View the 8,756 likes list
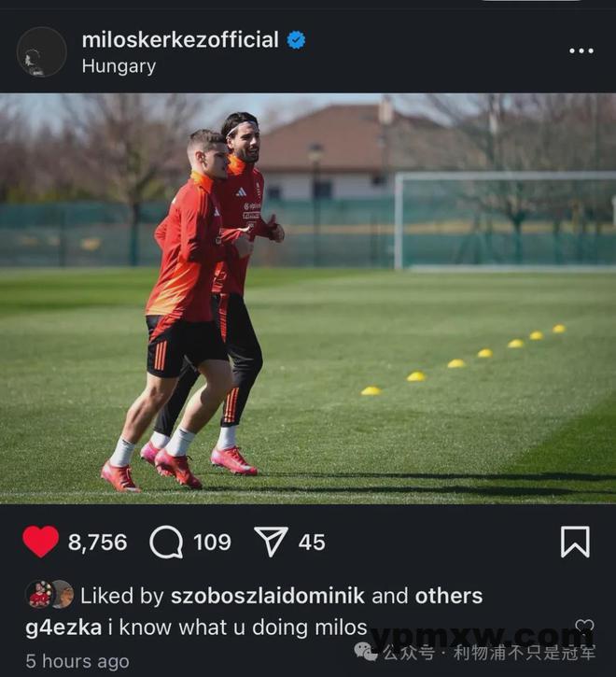This screenshot has height=677, width=616. (x=98, y=543)
